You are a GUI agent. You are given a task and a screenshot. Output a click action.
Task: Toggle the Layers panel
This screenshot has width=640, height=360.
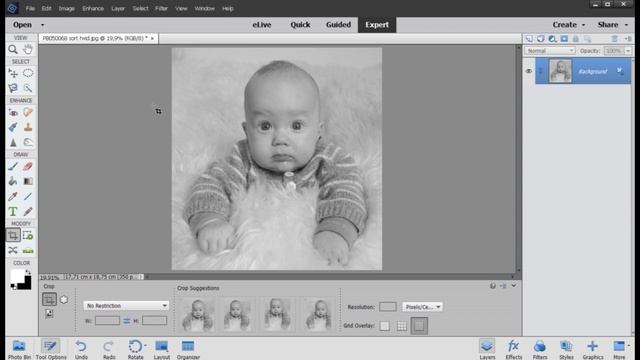487,350
